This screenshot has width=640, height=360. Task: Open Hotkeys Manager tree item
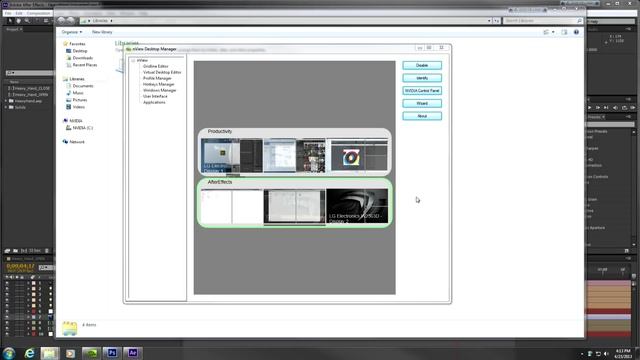158,84
